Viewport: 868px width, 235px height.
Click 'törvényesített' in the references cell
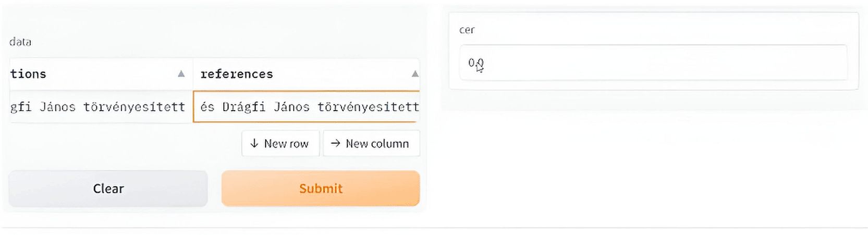pos(368,107)
